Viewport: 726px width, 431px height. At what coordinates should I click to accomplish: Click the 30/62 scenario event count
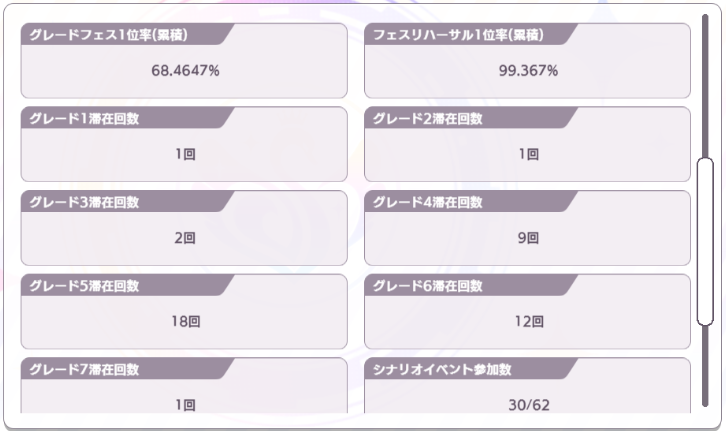click(x=529, y=405)
